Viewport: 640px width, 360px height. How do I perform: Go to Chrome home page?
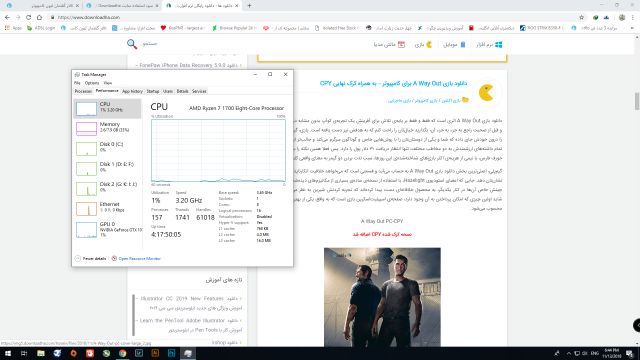(x=39, y=17)
